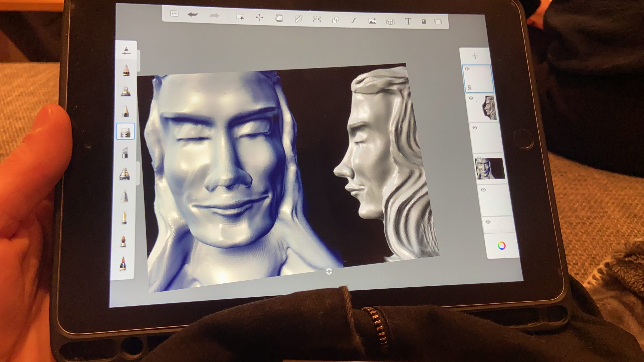Undo the last stroke
Viewport: 644px width, 362px height.
coord(193,15)
